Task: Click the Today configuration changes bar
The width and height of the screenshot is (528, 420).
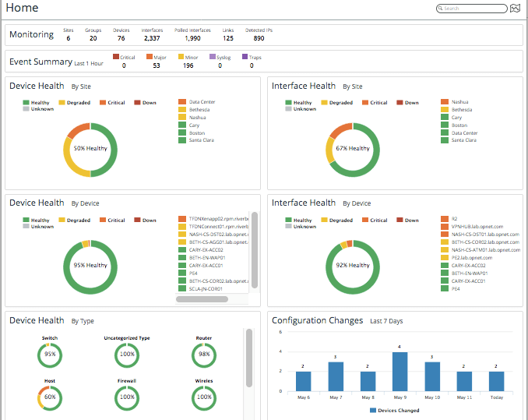Action: (496, 381)
